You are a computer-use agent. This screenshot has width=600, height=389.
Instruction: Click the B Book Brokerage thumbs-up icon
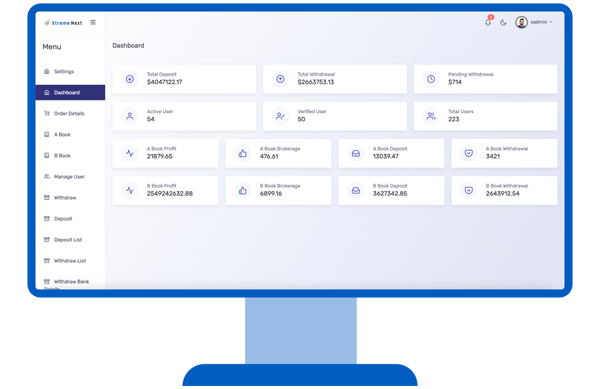pos(243,190)
